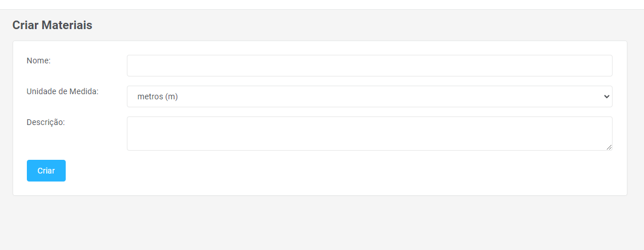The image size is (644, 250).
Task: Click the 'Descrição:' label
Action: (x=46, y=122)
